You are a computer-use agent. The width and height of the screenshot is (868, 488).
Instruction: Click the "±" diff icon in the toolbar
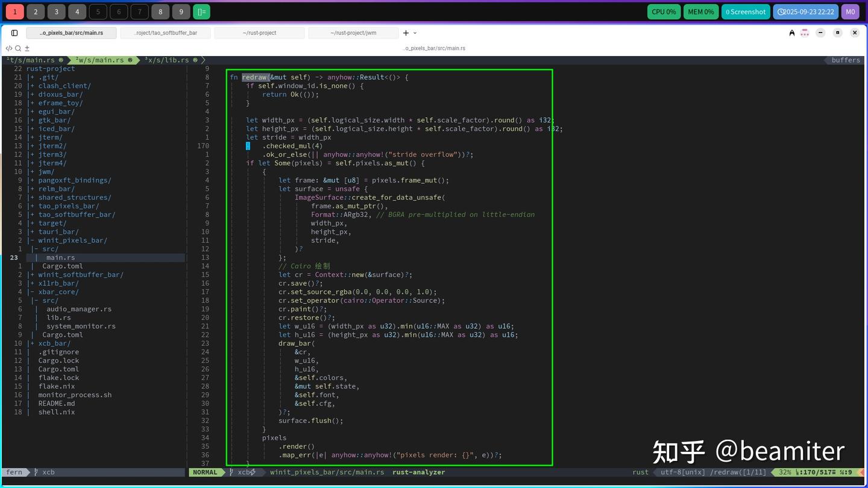[27, 48]
